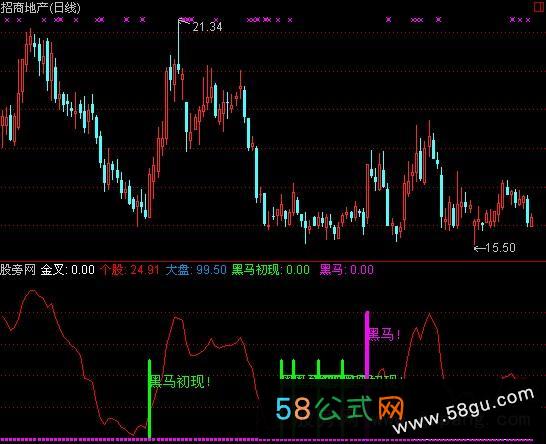This screenshot has width=546, height=444.
Task: Click the arrow next to the 15.50 low
Action: [479, 248]
